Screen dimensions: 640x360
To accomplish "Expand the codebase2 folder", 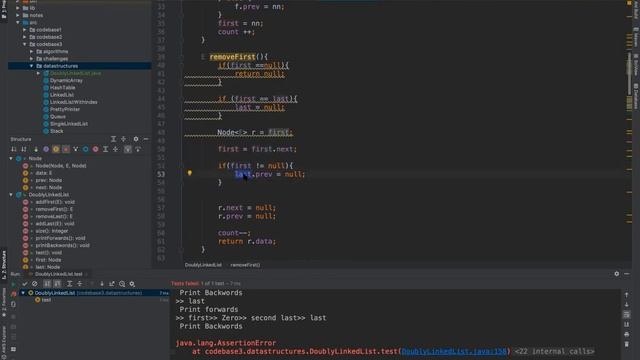I will click(24, 37).
